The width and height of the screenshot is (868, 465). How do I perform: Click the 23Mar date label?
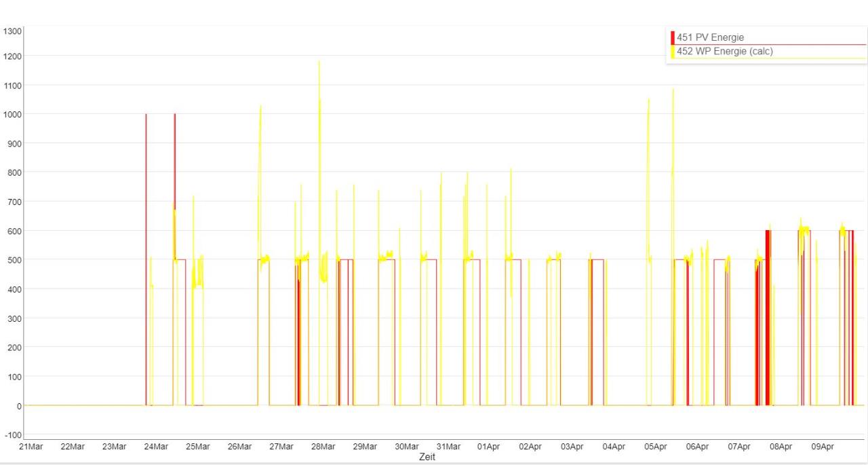pyautogui.click(x=115, y=447)
